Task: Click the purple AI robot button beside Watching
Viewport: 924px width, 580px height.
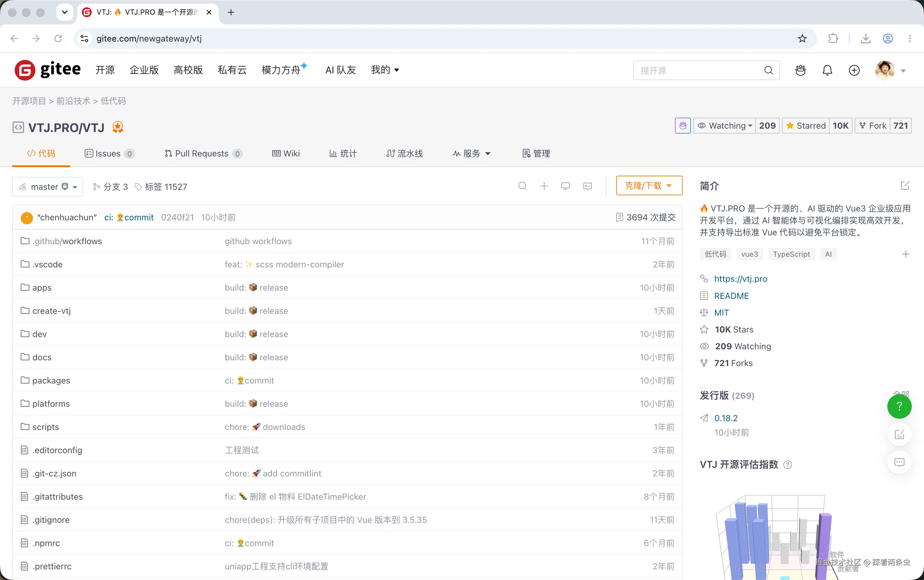Action: coord(683,125)
